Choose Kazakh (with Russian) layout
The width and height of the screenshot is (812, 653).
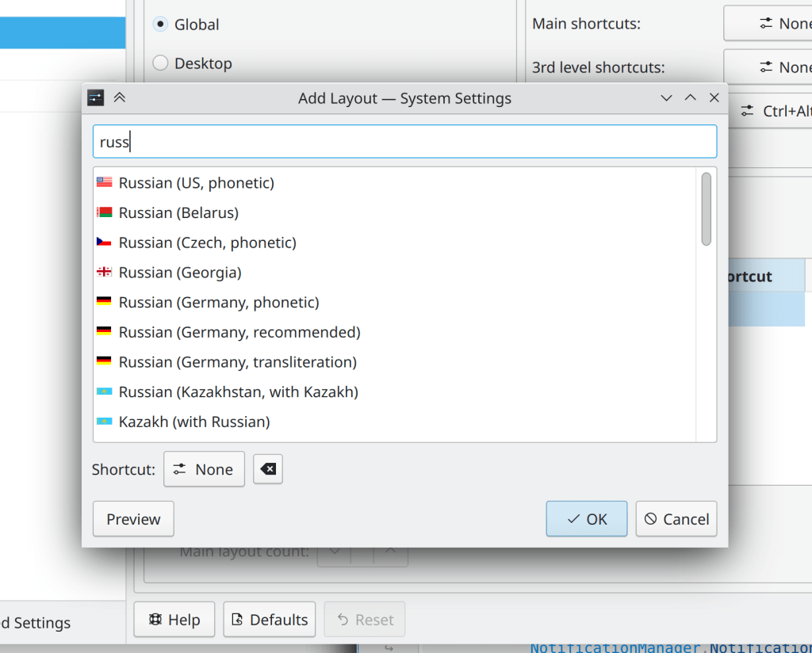[x=194, y=422]
